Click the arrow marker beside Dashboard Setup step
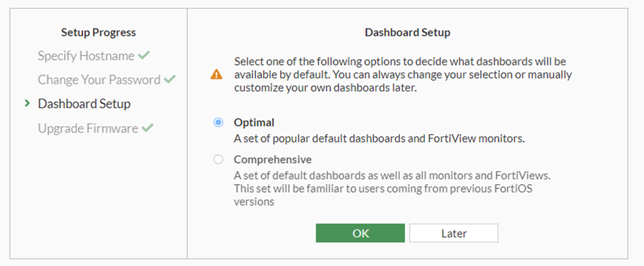Viewport: 644px width, 266px height. 27,104
